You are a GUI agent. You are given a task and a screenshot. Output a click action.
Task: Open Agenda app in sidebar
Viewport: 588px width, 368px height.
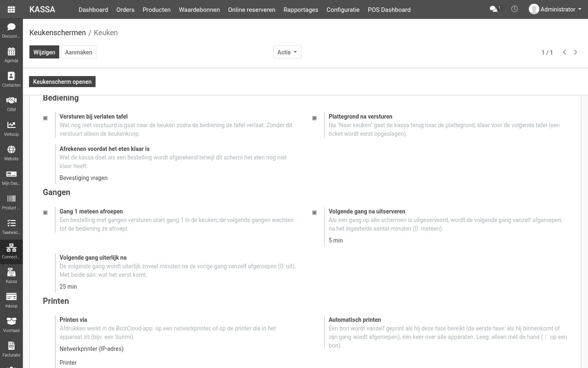coord(11,55)
